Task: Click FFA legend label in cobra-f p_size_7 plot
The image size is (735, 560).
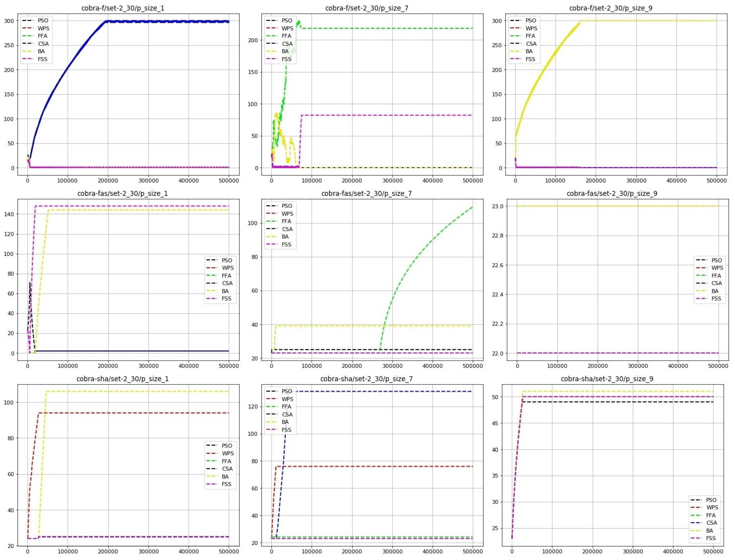Action: (x=286, y=36)
